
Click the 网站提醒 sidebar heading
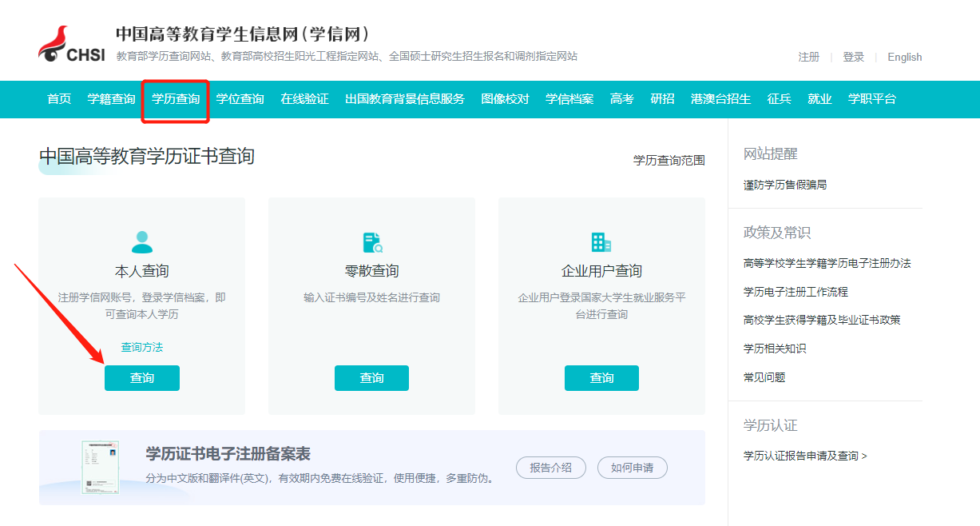point(771,153)
